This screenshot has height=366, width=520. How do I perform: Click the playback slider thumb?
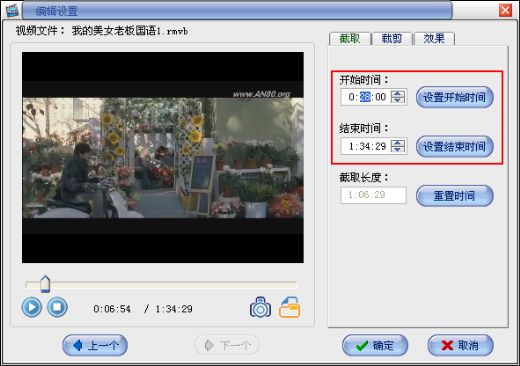pos(45,284)
